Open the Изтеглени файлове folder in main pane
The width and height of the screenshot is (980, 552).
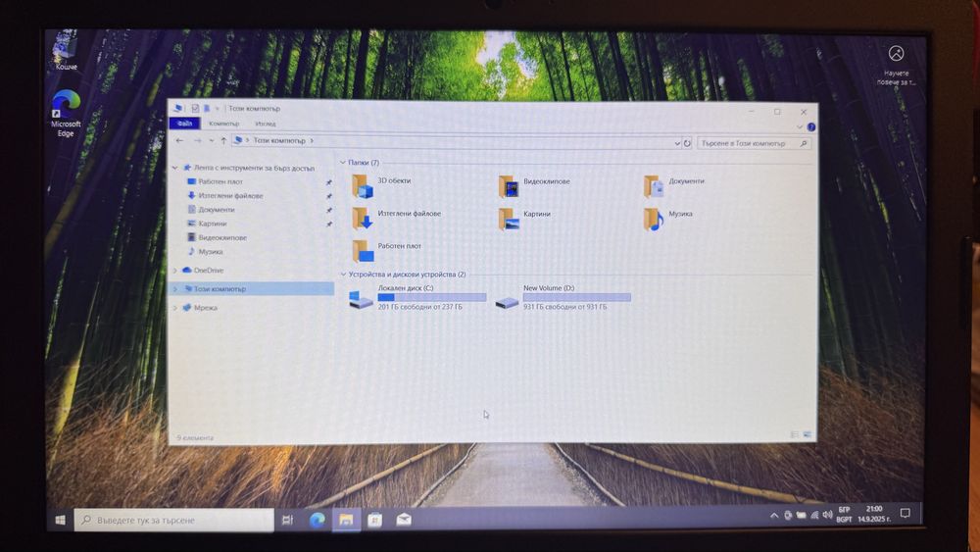click(x=396, y=219)
